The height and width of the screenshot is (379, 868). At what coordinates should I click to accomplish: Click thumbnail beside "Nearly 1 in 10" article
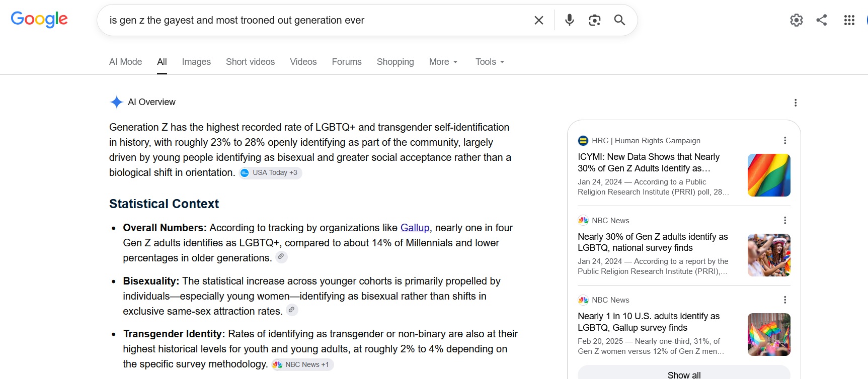769,334
